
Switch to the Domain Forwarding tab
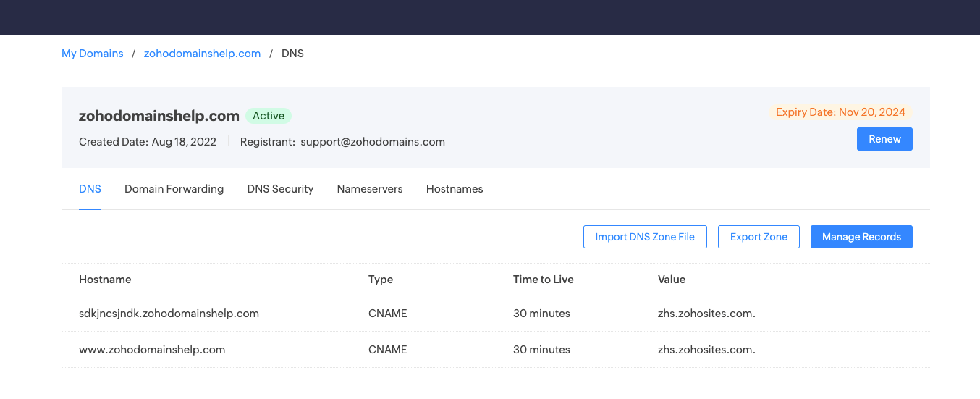click(x=174, y=189)
